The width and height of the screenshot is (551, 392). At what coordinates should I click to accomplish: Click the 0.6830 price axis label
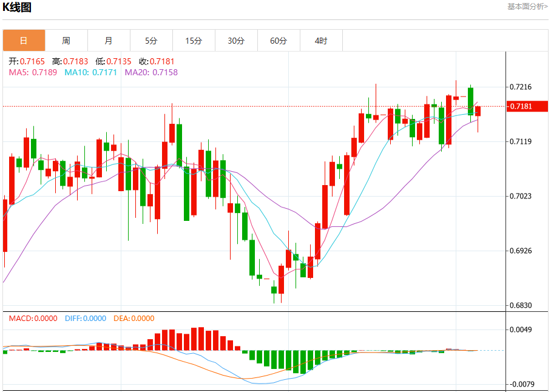point(521,306)
